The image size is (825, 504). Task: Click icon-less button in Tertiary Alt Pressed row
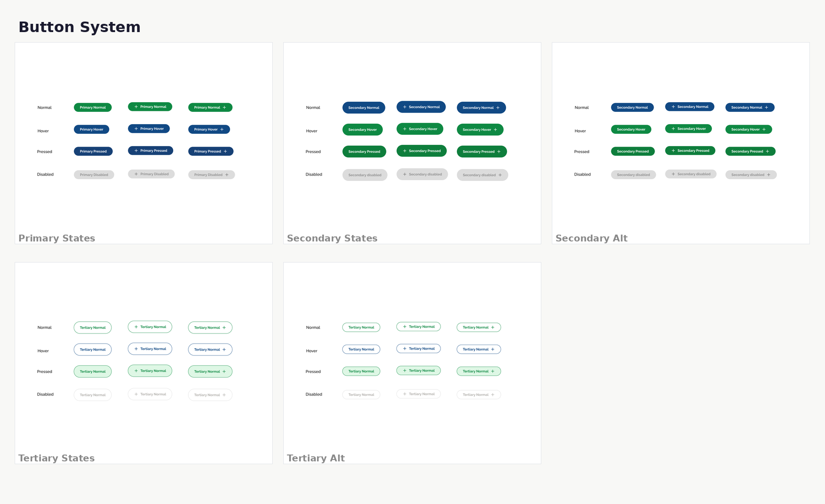click(x=361, y=371)
